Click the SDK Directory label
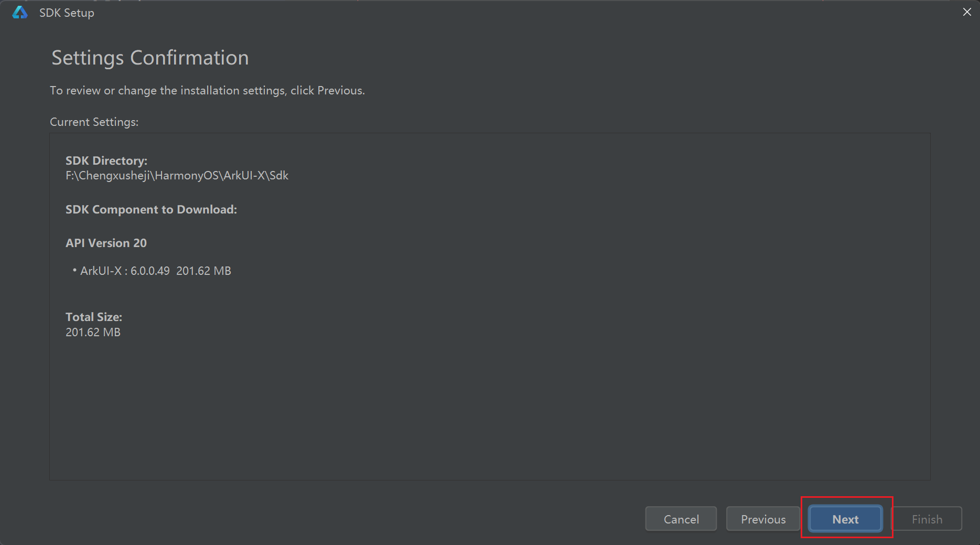Screen dimensions: 980x545 (x=106, y=161)
